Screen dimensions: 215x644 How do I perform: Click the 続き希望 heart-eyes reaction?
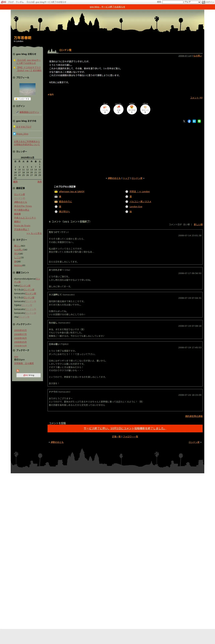pos(132,109)
